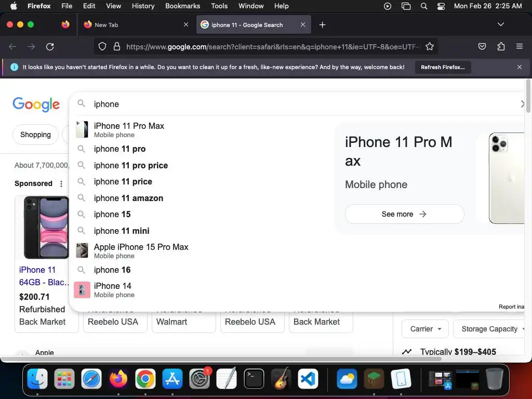
Task: Open the Weather app from the Dock
Action: pos(347,379)
